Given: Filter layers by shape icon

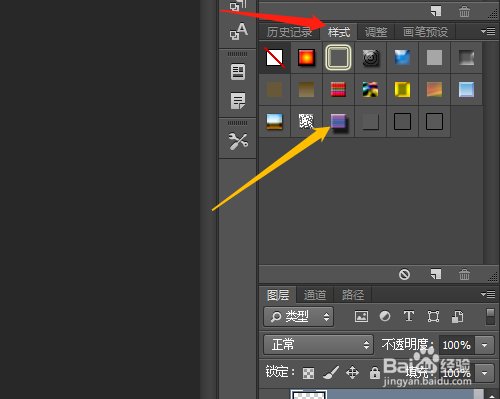Looking at the screenshot, I should pos(433,316).
